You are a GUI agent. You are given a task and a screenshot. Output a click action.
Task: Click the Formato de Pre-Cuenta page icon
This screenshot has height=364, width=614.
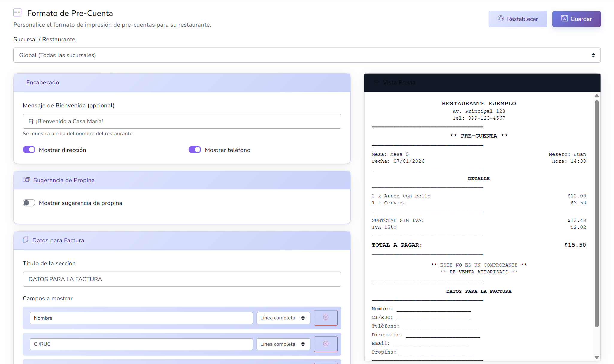[17, 13]
